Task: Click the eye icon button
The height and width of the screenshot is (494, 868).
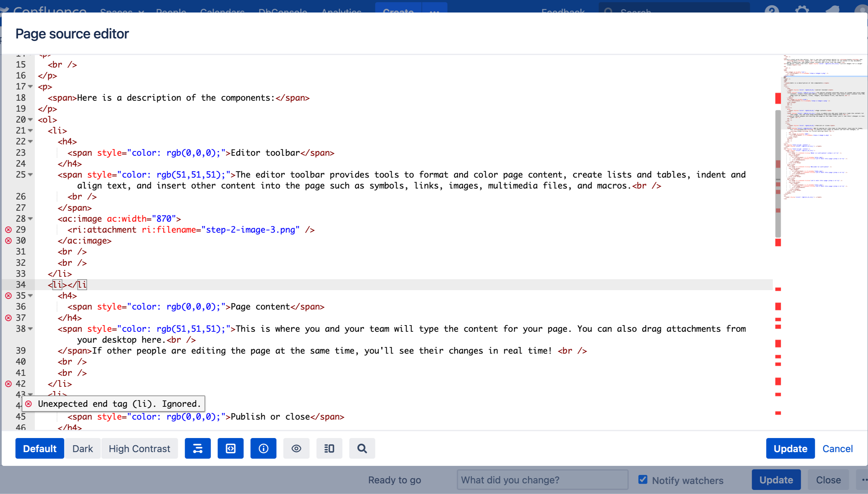Action: (296, 449)
